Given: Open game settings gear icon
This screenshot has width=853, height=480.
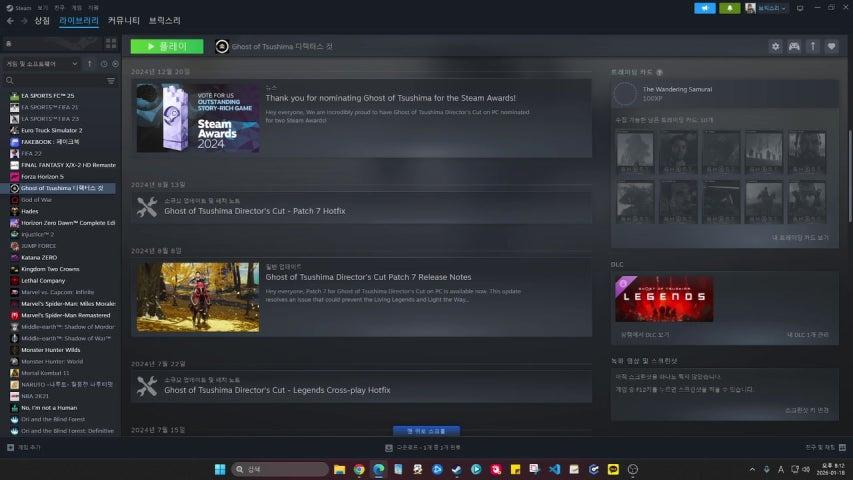Looking at the screenshot, I should click(x=775, y=47).
